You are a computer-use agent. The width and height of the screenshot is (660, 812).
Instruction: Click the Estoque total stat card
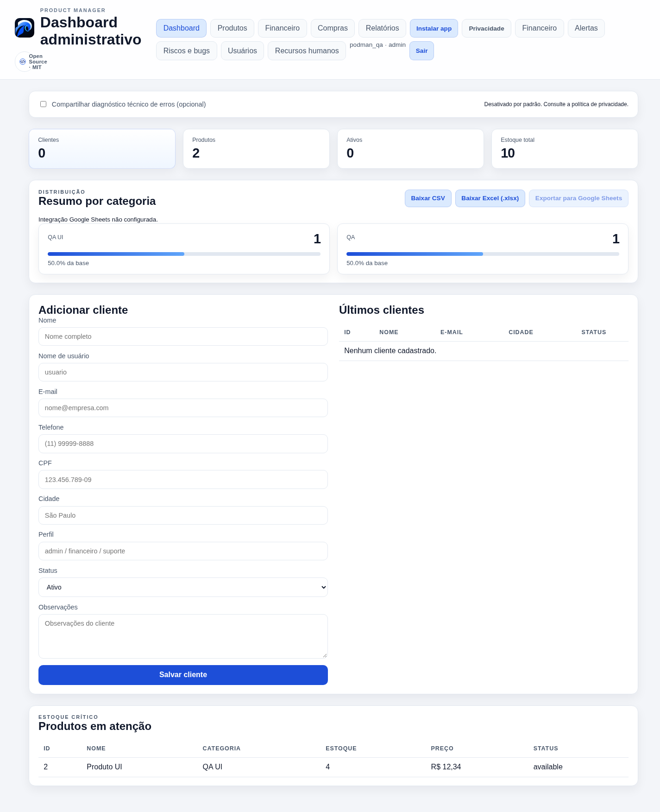pyautogui.click(x=565, y=149)
